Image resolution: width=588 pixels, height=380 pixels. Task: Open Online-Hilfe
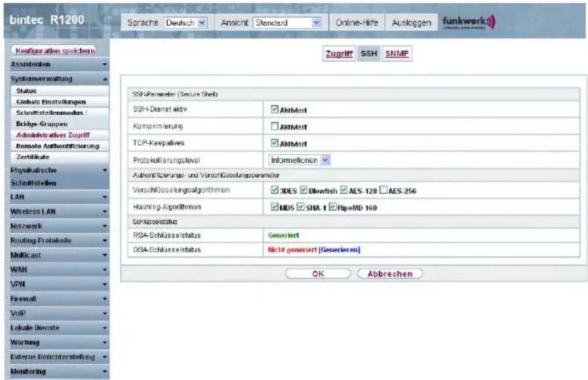(x=356, y=23)
